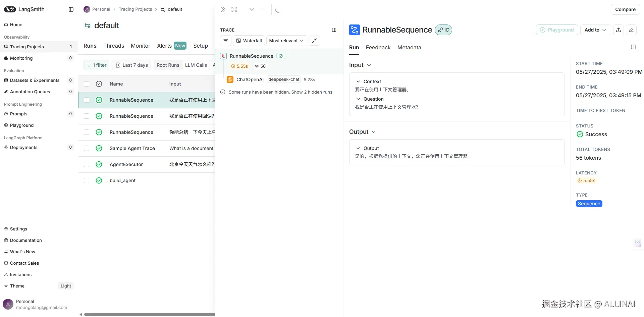Select the RunnableSequence trace node icon

[223, 56]
